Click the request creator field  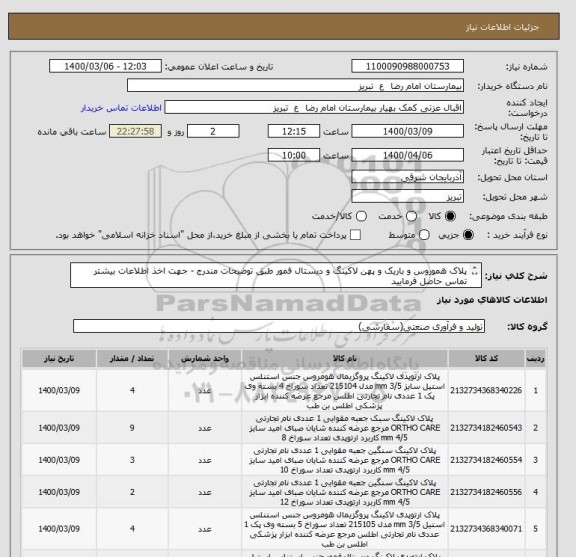pos(314,108)
